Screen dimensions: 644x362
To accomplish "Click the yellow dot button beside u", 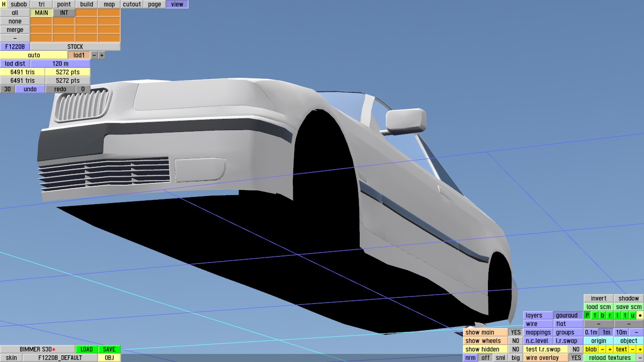I will click(x=640, y=315).
